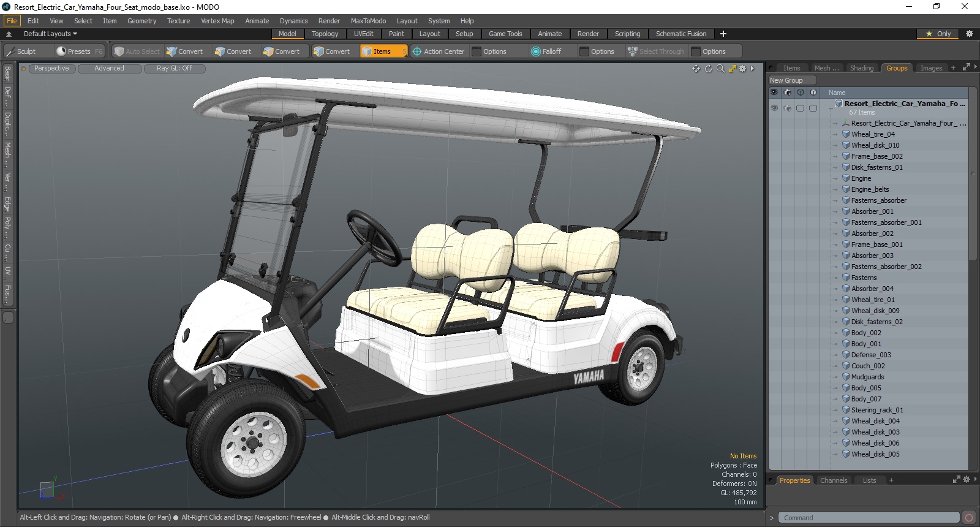Open the Images panel tab
This screenshot has width=980, height=527.
[x=931, y=68]
